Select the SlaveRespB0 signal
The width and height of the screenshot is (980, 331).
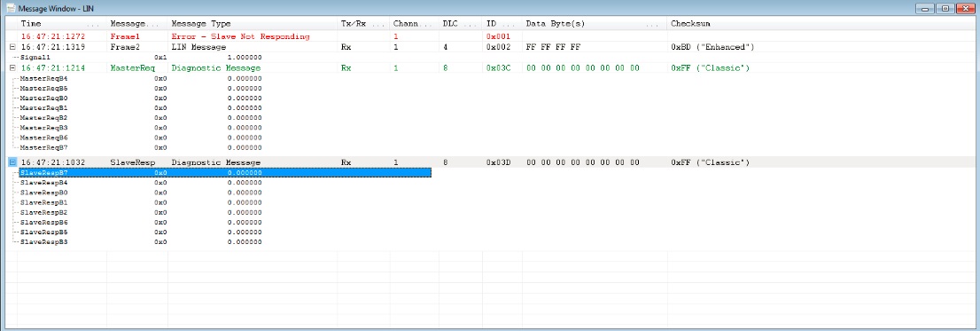(x=43, y=192)
